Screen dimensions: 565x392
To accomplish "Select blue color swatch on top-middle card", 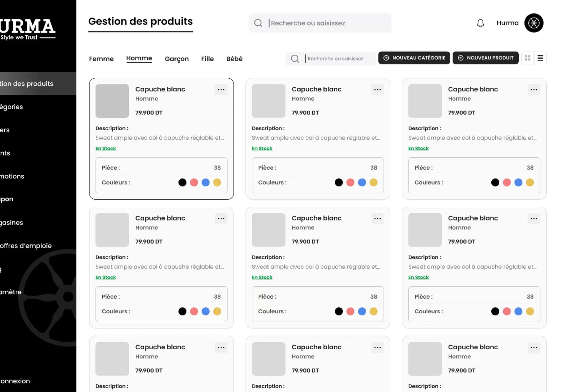I will click(x=362, y=182).
